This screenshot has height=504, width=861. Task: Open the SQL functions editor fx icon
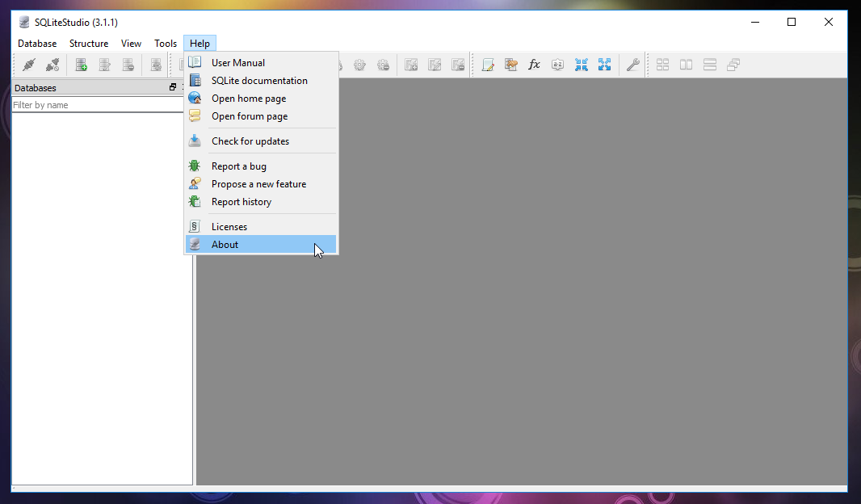pyautogui.click(x=534, y=65)
